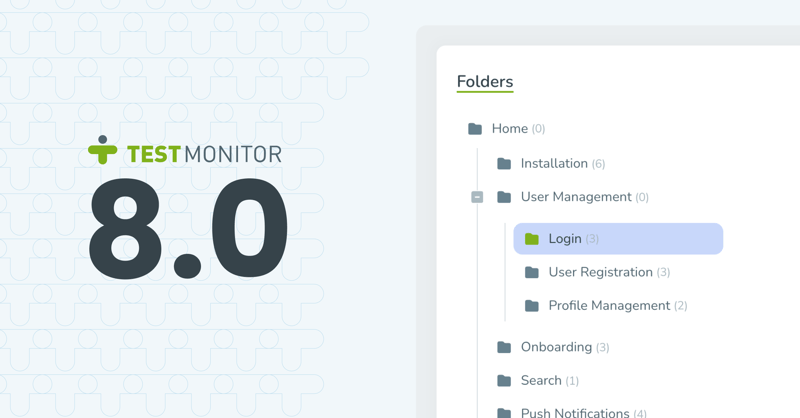
Task: Click the TestMonitor wordmark text
Action: coord(204,154)
